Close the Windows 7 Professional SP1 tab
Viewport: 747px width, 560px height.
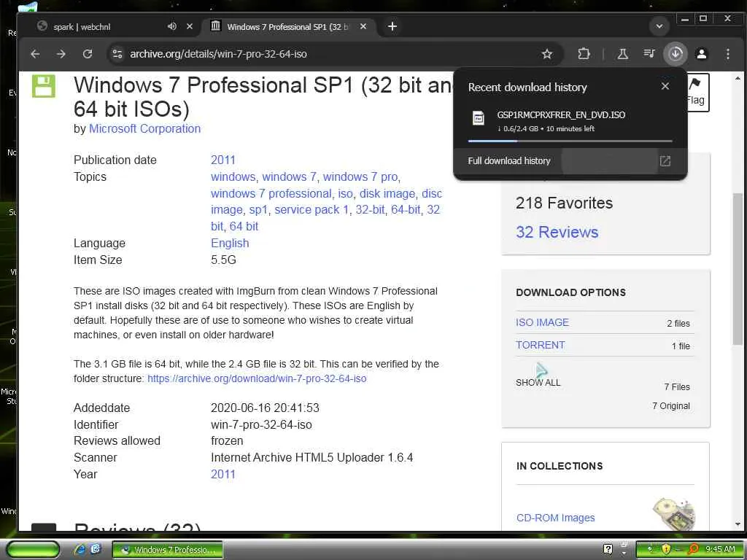click(x=363, y=26)
